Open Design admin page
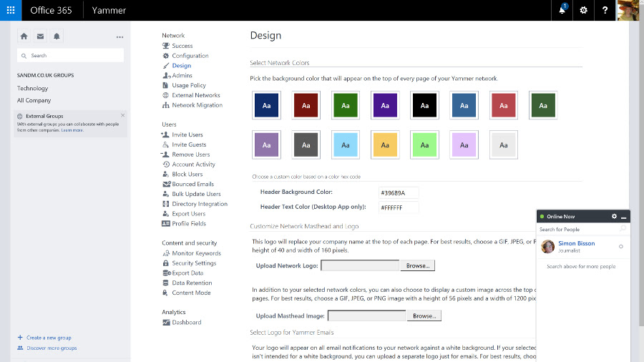Screen dimensions: 644x362 182,65
